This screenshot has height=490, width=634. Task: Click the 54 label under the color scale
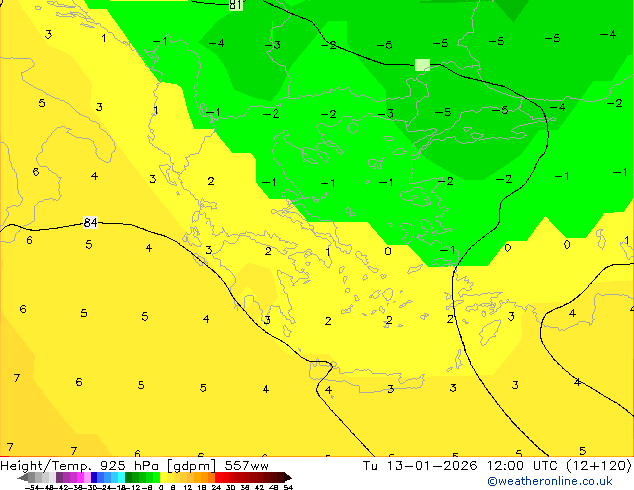click(x=287, y=487)
